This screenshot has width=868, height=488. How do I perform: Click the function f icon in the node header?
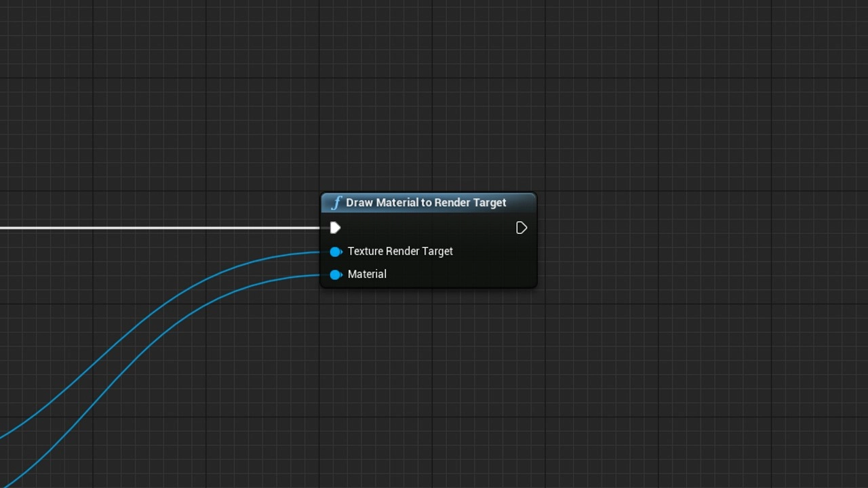(336, 203)
